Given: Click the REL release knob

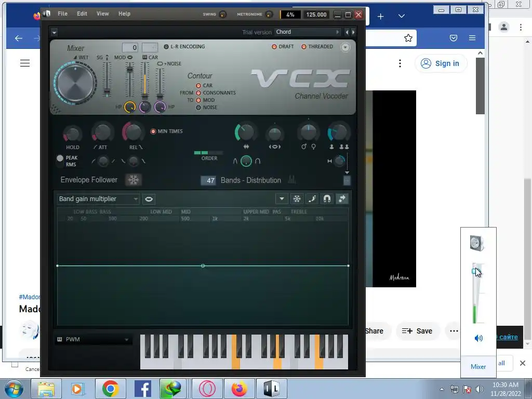Looking at the screenshot, I should pyautogui.click(x=133, y=131).
